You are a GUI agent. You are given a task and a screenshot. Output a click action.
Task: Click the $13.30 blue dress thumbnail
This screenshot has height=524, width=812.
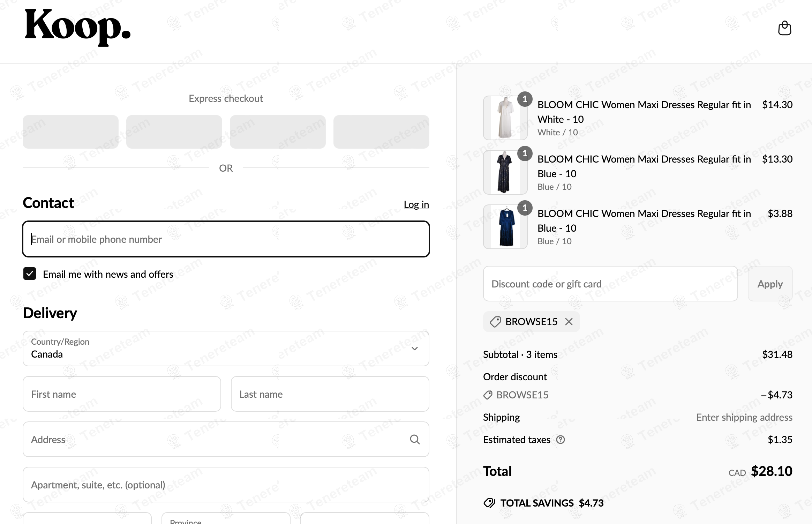[x=505, y=172]
